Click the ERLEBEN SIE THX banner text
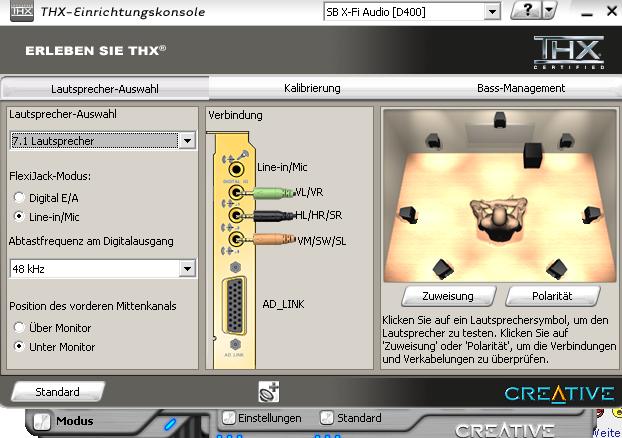Screen dimensions: 622x438 click(x=96, y=51)
